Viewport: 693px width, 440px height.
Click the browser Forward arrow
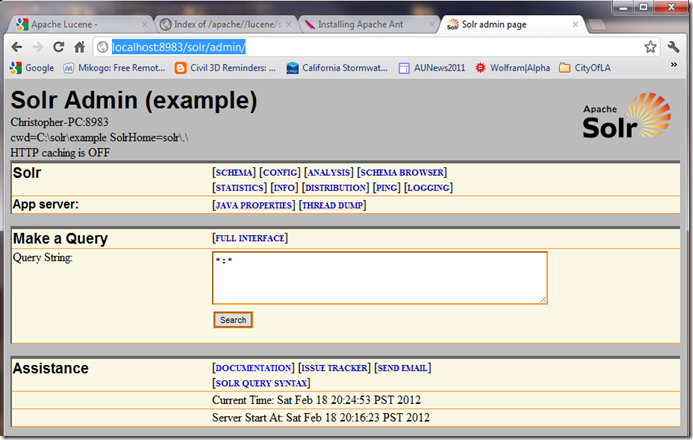[38, 47]
